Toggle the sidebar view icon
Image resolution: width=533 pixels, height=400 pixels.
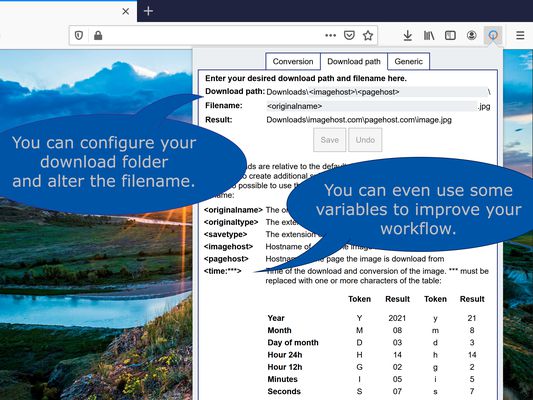450,35
